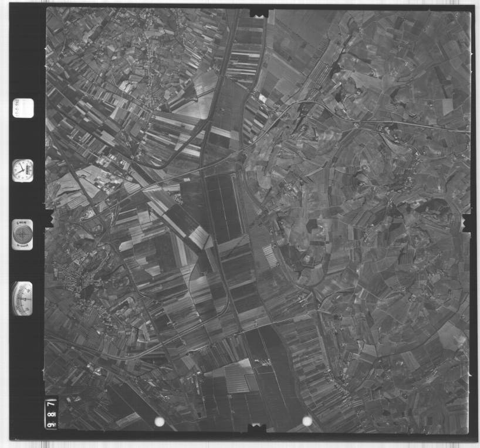Click the blank data card above the clock

pyautogui.click(x=22, y=108)
